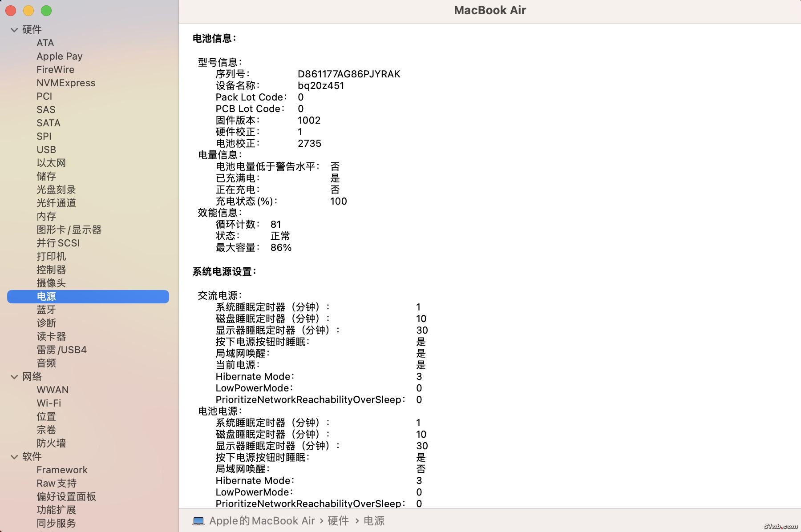
Task: Collapse the 硬件 hardware section
Action: point(14,30)
